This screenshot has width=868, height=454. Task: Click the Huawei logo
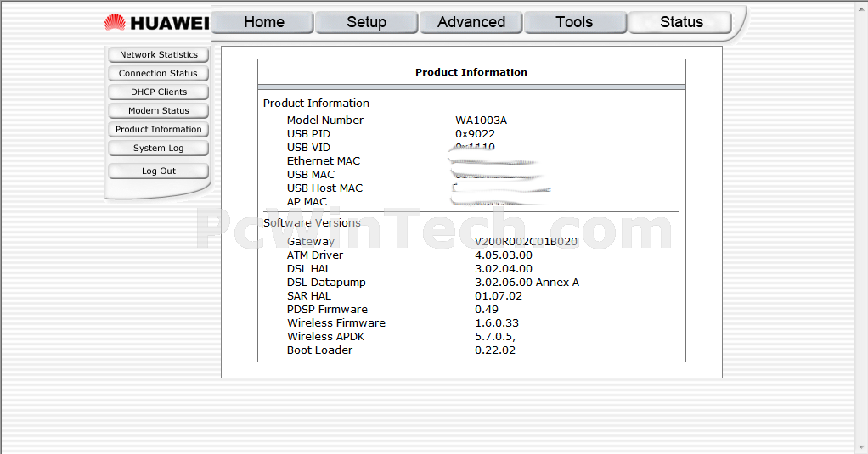pyautogui.click(x=156, y=23)
